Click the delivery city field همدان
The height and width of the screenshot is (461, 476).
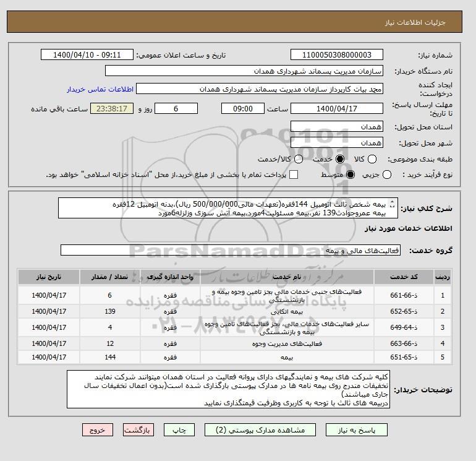pyautogui.click(x=337, y=142)
